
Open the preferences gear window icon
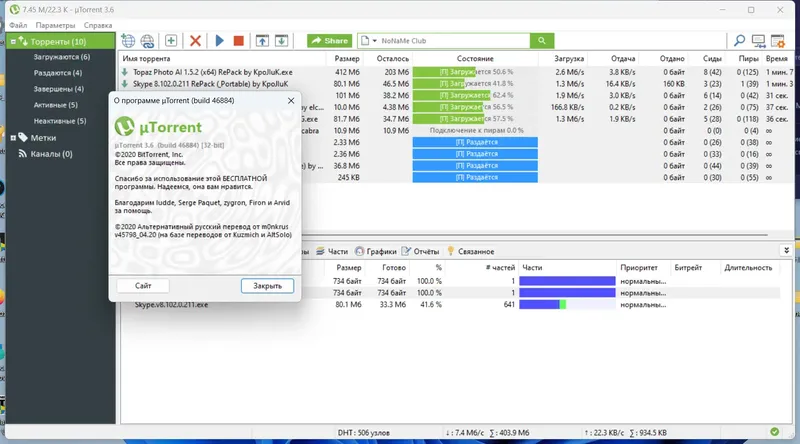tap(778, 41)
